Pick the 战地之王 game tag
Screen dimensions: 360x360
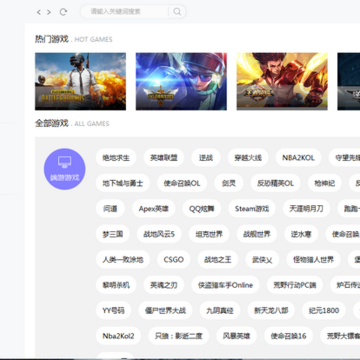tap(218, 259)
